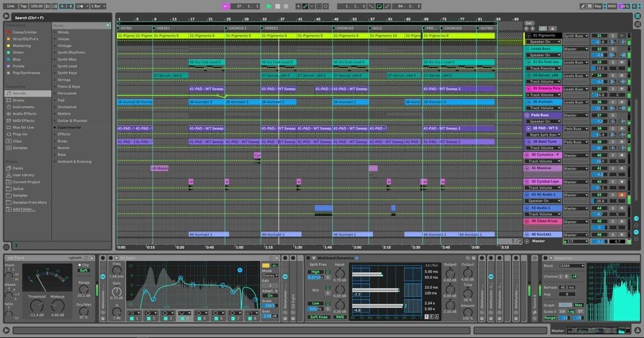Viewport: 644px width, 338px height.
Task: Enable Automation Arm in transport bar
Action: [305, 6]
